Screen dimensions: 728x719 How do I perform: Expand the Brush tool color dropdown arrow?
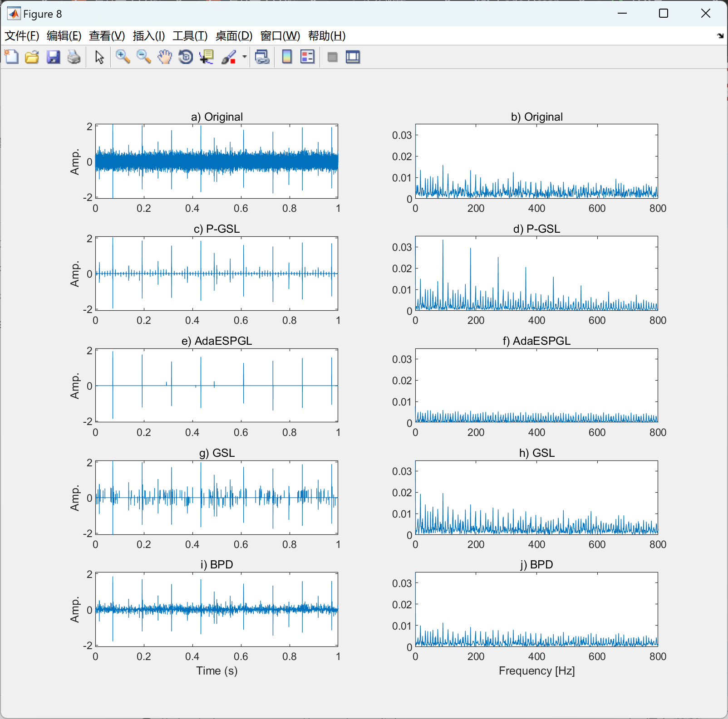tap(245, 57)
